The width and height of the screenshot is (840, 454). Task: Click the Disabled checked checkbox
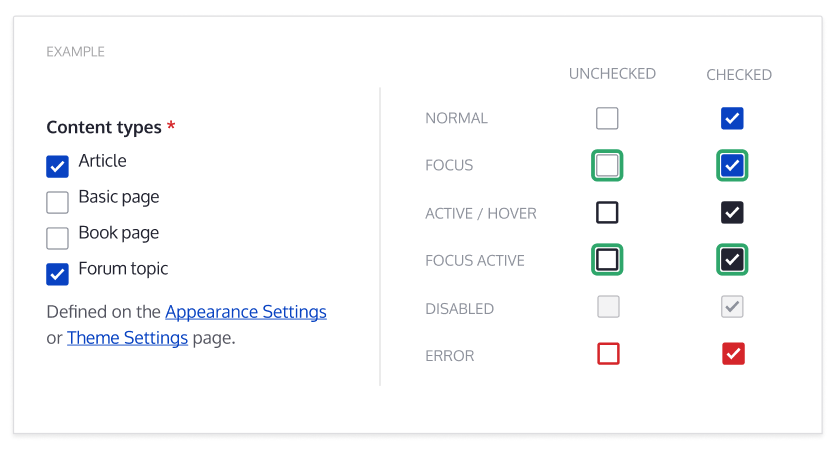pyautogui.click(x=732, y=307)
